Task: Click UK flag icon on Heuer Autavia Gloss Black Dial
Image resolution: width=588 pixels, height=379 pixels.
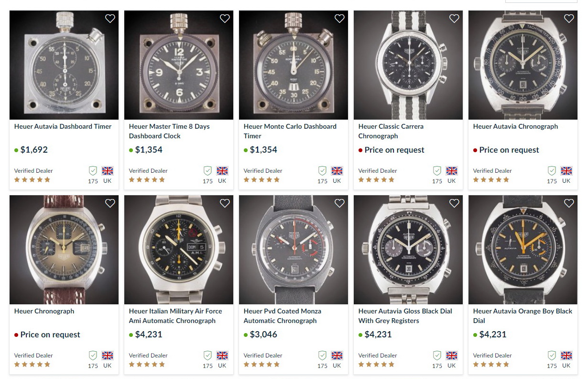Action: (x=452, y=356)
